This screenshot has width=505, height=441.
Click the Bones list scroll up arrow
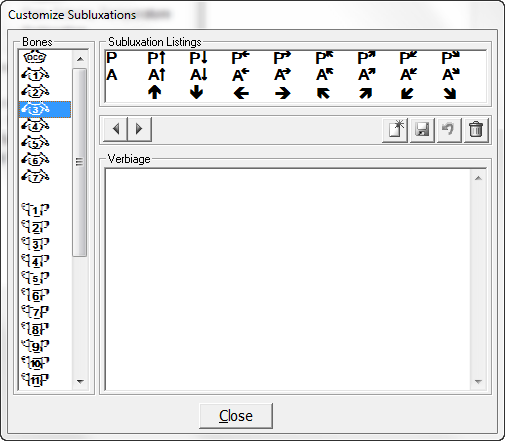pos(80,59)
